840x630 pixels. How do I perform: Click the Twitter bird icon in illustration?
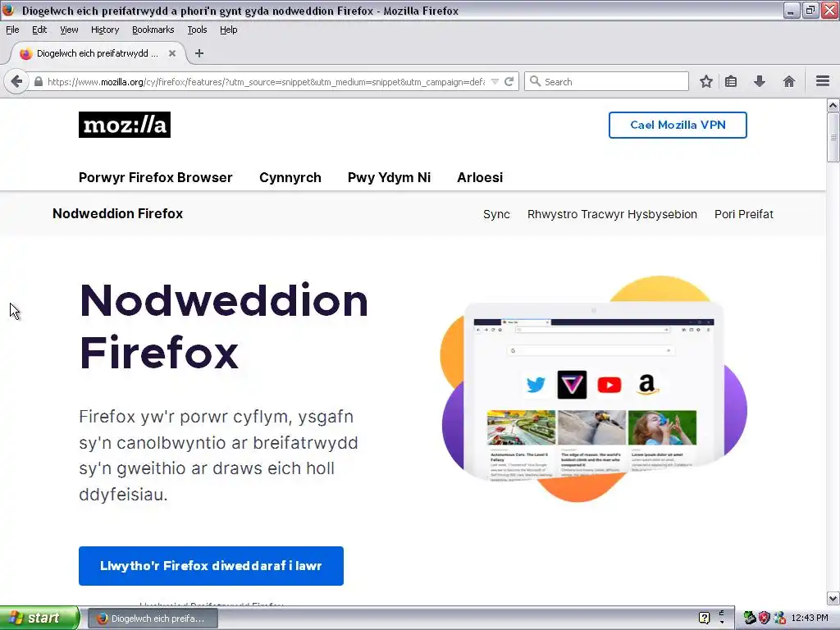click(x=535, y=385)
